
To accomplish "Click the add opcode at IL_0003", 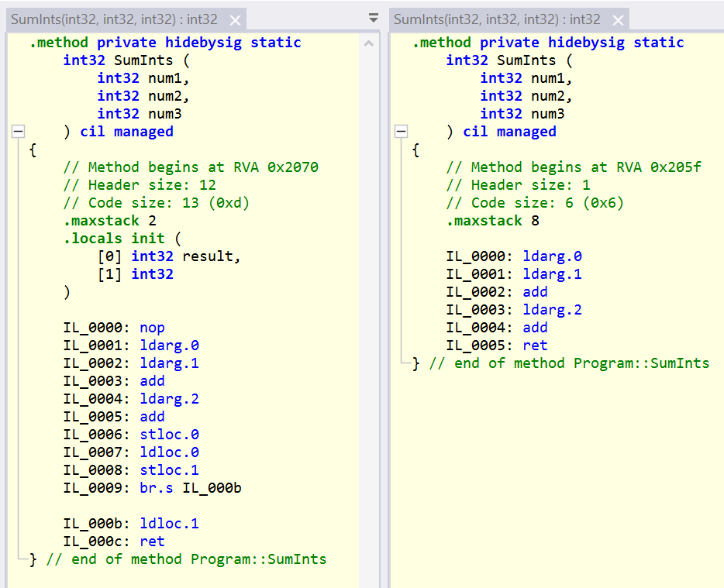I will point(152,380).
